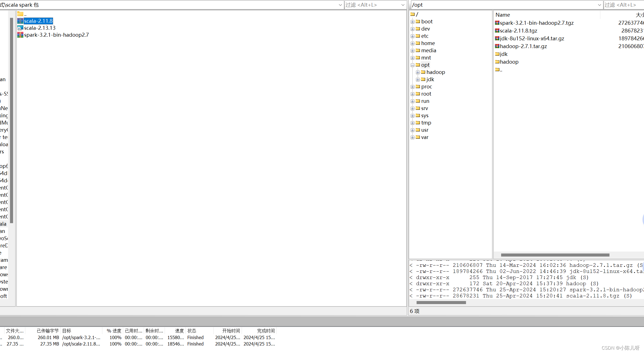Click the Name column header
The height and width of the screenshot is (353, 644).
[503, 15]
